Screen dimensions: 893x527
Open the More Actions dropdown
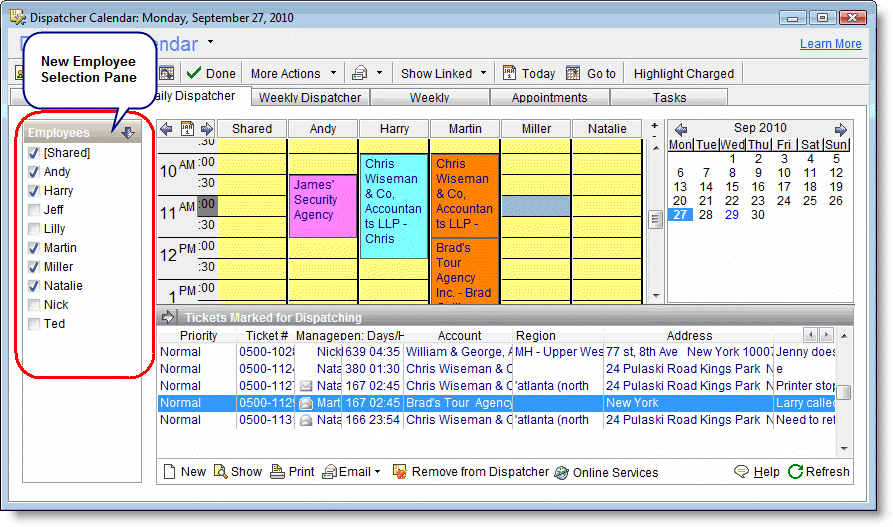point(293,73)
